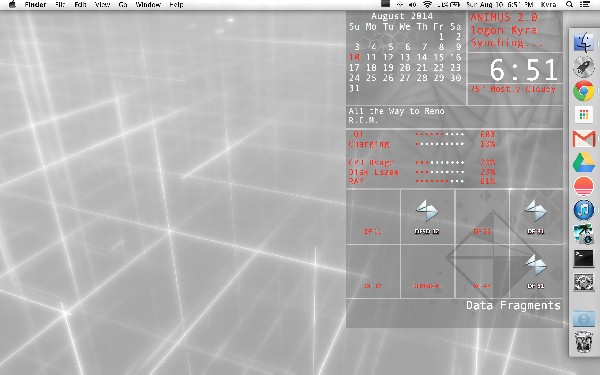This screenshot has width=600, height=375.
Task: Launch iTunes from the dock
Action: point(584,210)
